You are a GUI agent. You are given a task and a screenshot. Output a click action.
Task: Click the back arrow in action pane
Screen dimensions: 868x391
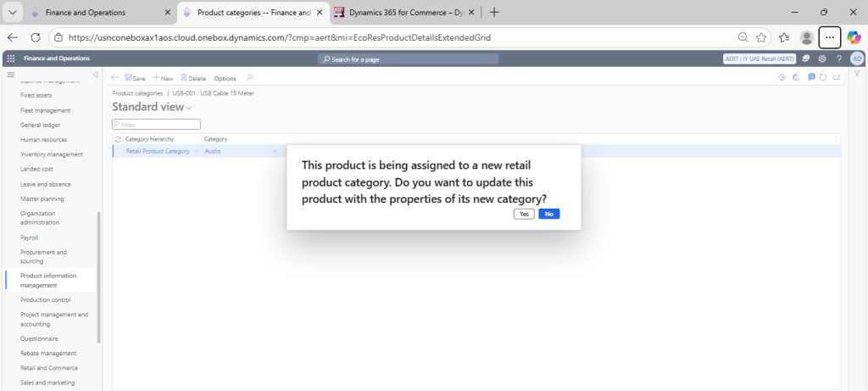point(115,78)
